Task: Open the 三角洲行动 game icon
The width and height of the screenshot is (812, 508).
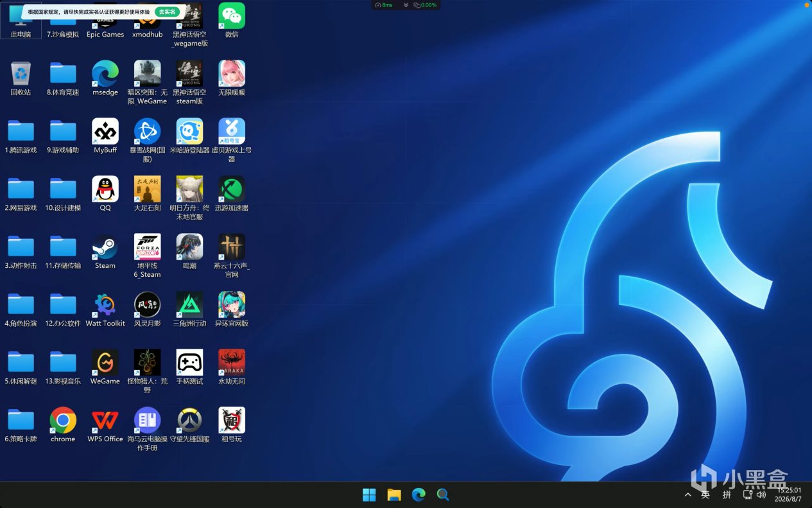Action: 189,305
